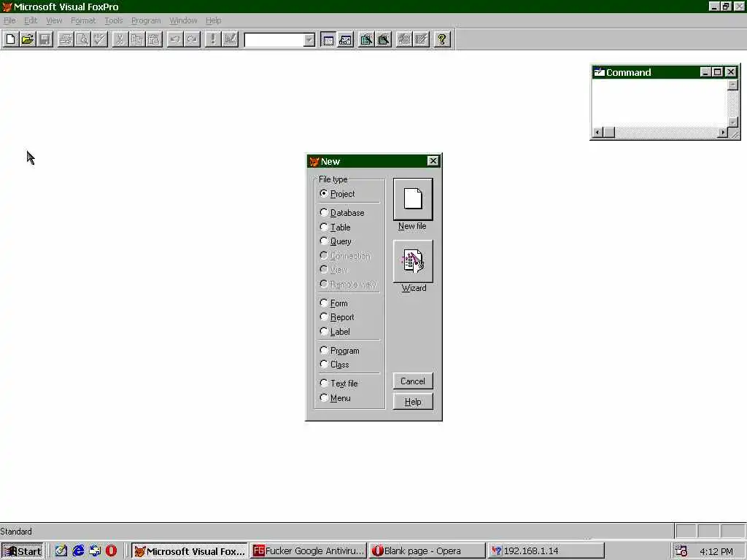This screenshot has width=747, height=560.
Task: Click the Open folder toolbar icon
Action: (28, 39)
